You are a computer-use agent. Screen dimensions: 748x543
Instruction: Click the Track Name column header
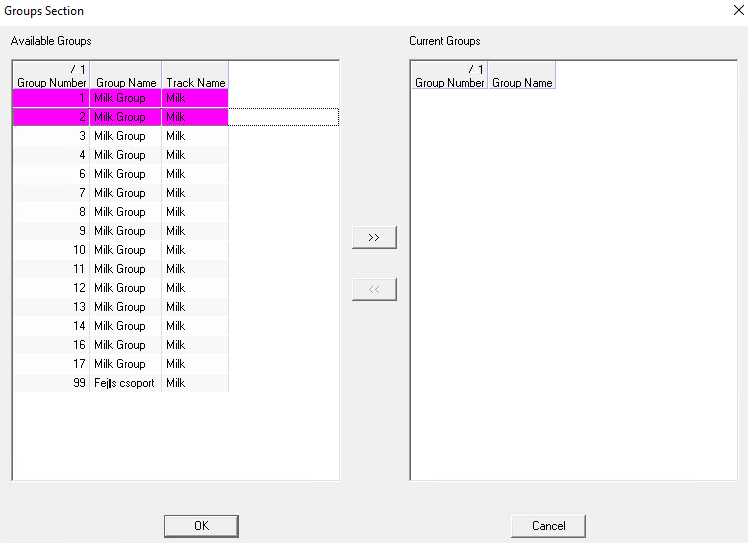(195, 82)
